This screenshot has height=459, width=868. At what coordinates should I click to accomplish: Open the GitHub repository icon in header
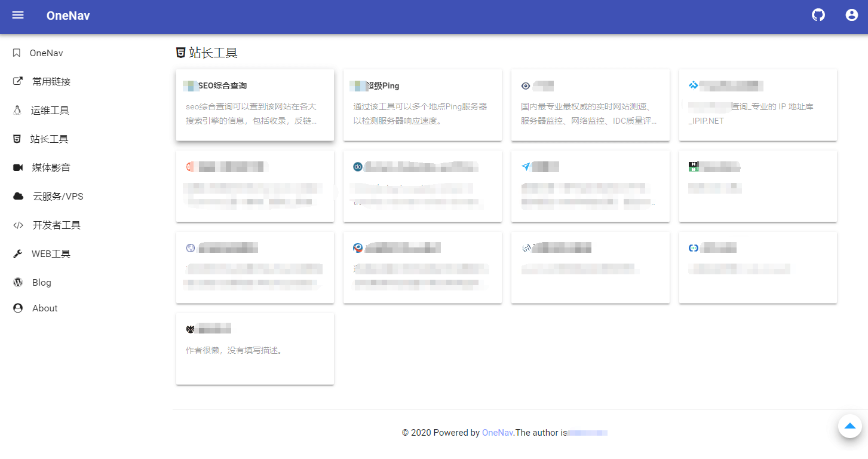tap(818, 15)
